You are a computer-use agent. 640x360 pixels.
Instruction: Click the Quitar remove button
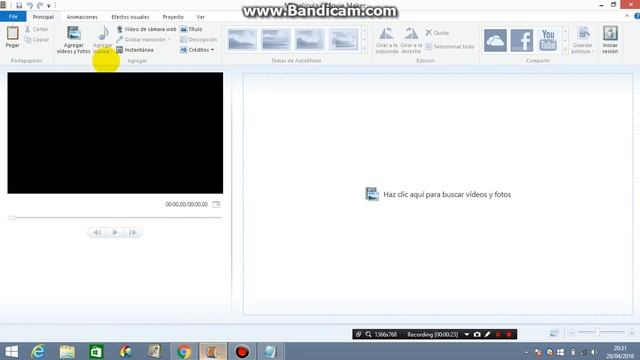click(x=437, y=33)
